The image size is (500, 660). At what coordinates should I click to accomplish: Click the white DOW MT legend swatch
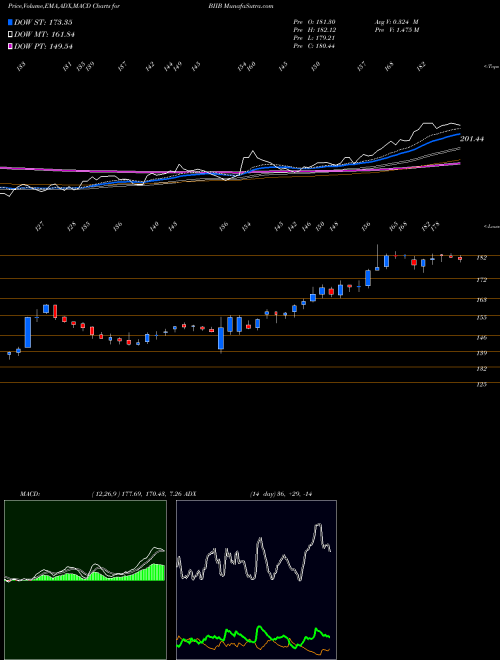[x=10, y=35]
